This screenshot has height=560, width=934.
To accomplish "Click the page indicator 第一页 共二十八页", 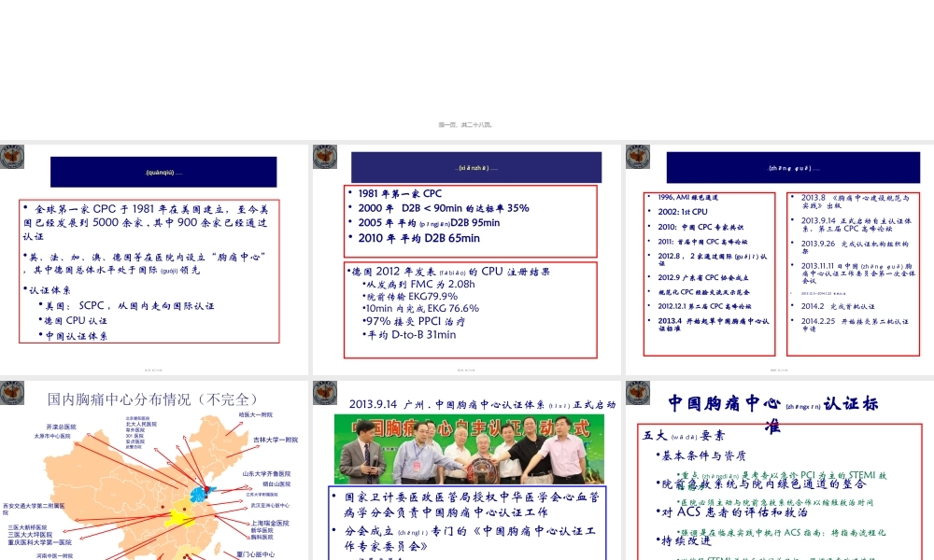I will (467, 122).
